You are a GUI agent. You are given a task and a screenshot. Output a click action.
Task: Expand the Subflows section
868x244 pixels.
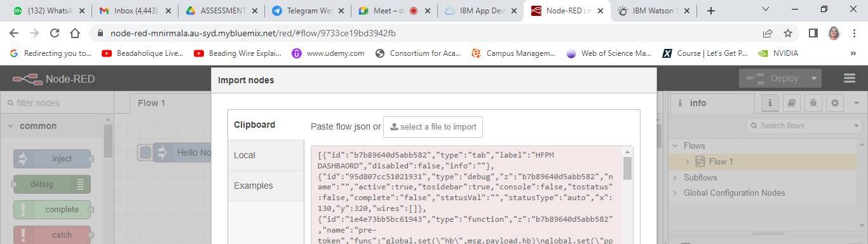click(675, 177)
